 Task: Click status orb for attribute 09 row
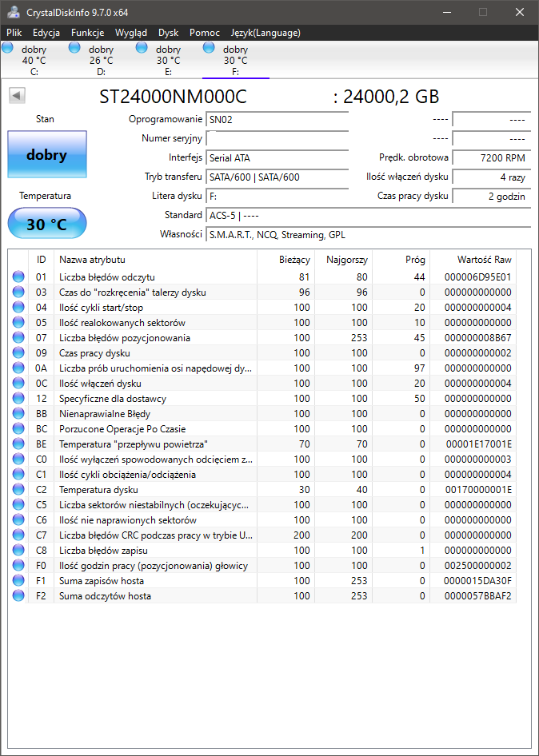click(18, 353)
